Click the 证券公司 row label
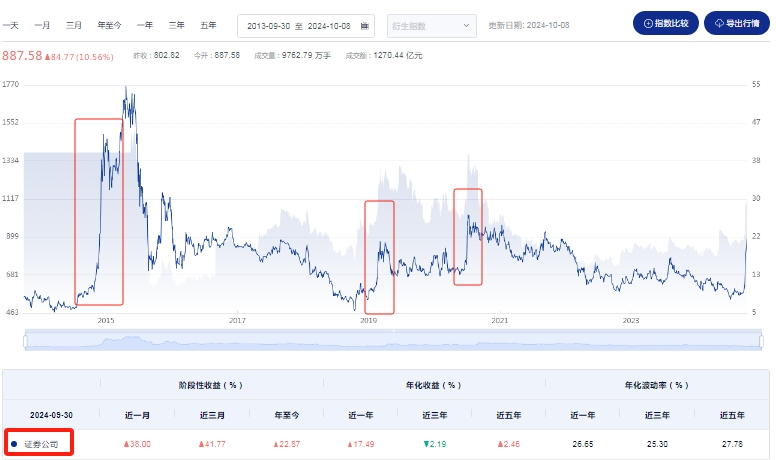The image size is (776, 460). tap(42, 444)
